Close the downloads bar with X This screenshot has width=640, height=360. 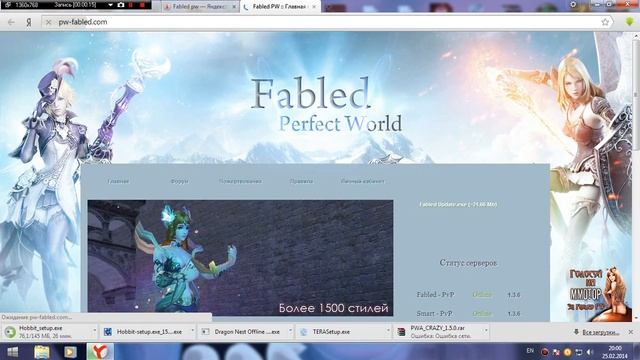tap(631, 332)
